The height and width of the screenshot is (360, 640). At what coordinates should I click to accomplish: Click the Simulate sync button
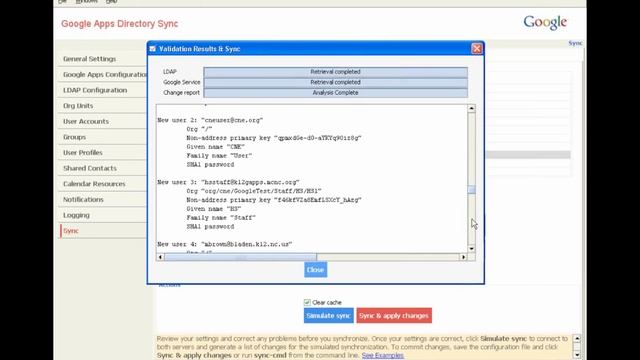pos(329,316)
